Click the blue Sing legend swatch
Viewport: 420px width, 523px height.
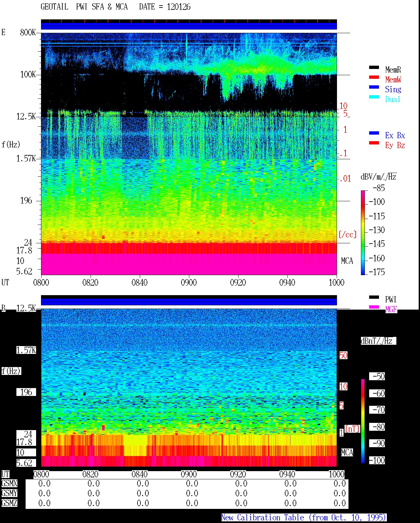(x=374, y=87)
